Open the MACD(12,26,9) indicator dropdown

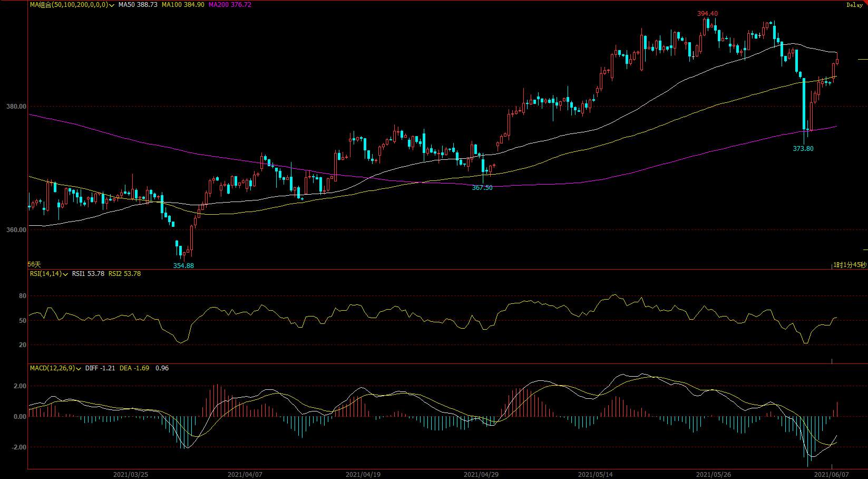[78, 368]
